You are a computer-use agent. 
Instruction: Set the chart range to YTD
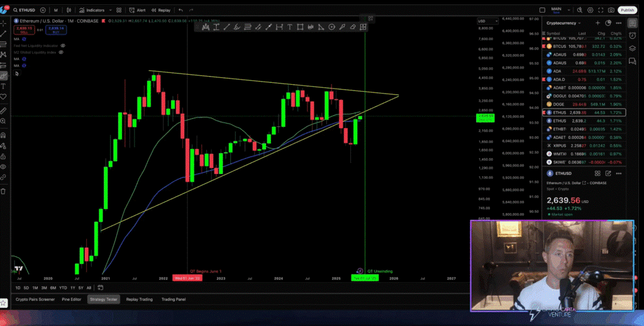click(63, 288)
